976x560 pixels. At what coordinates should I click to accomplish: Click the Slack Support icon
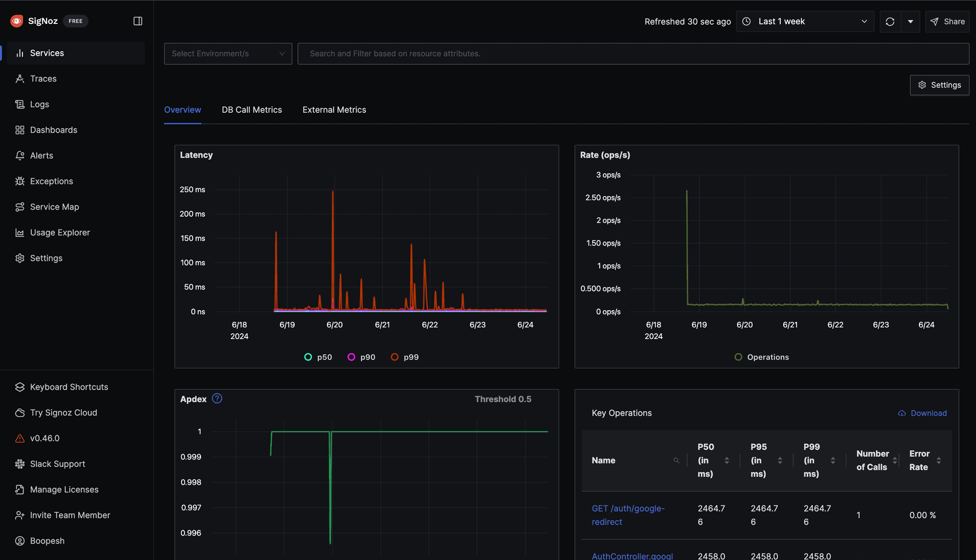tap(20, 464)
